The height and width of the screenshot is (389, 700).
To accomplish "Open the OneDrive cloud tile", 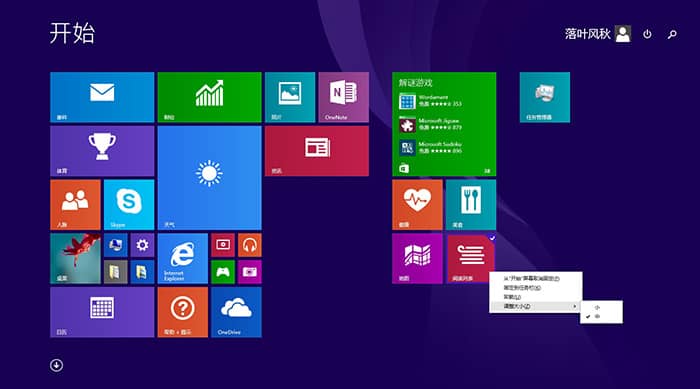I will coord(236,312).
